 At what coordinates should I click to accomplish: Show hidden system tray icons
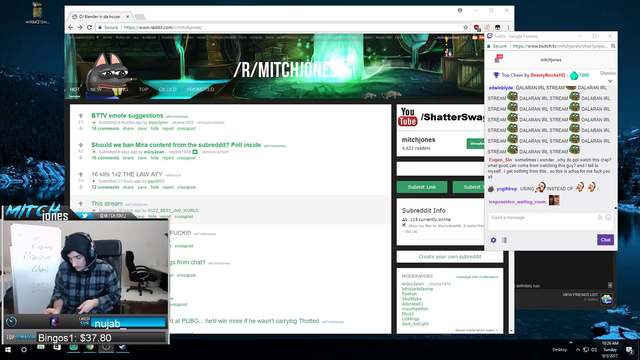coord(578,350)
